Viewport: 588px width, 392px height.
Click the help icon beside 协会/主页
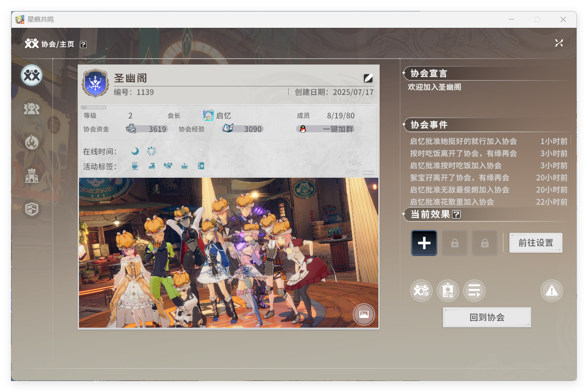[x=83, y=44]
